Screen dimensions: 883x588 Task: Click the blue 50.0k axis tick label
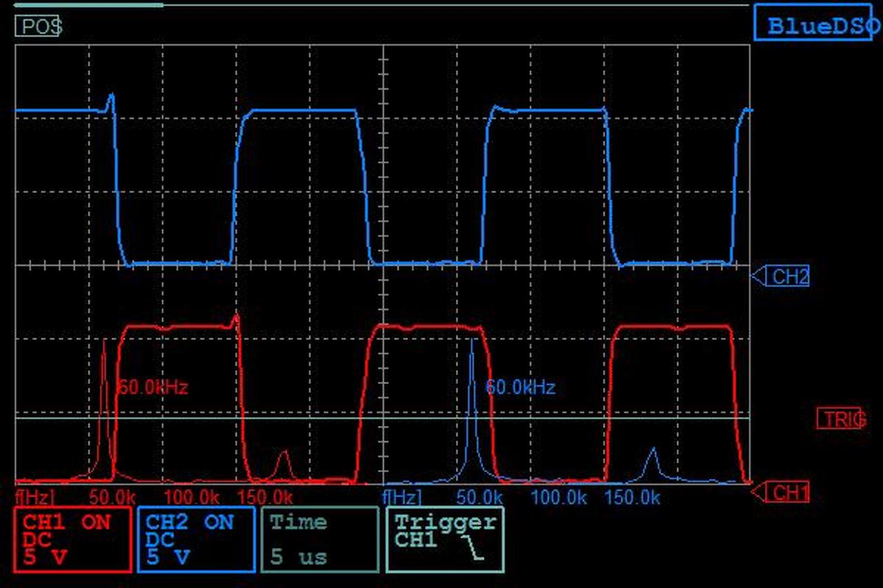pyautogui.click(x=479, y=497)
